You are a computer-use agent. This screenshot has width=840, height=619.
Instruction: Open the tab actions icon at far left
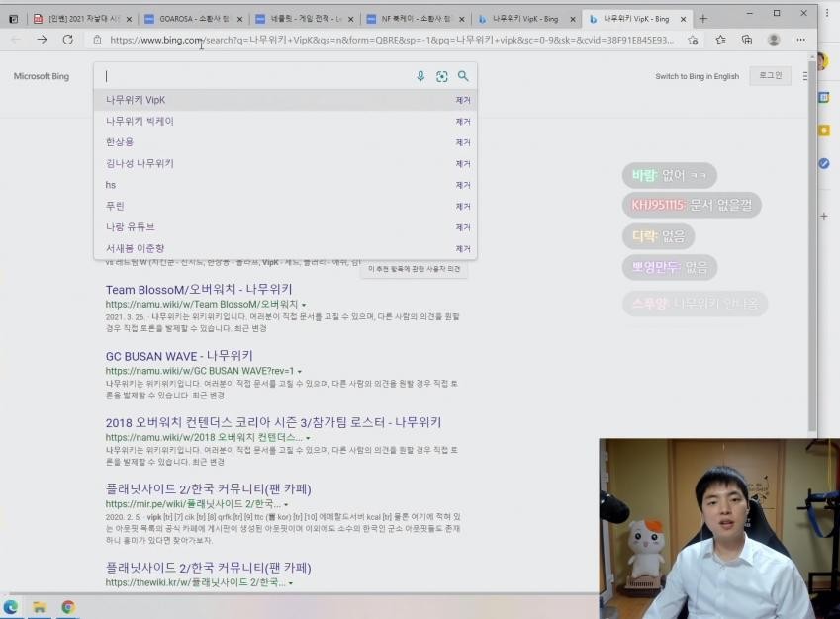(14, 19)
